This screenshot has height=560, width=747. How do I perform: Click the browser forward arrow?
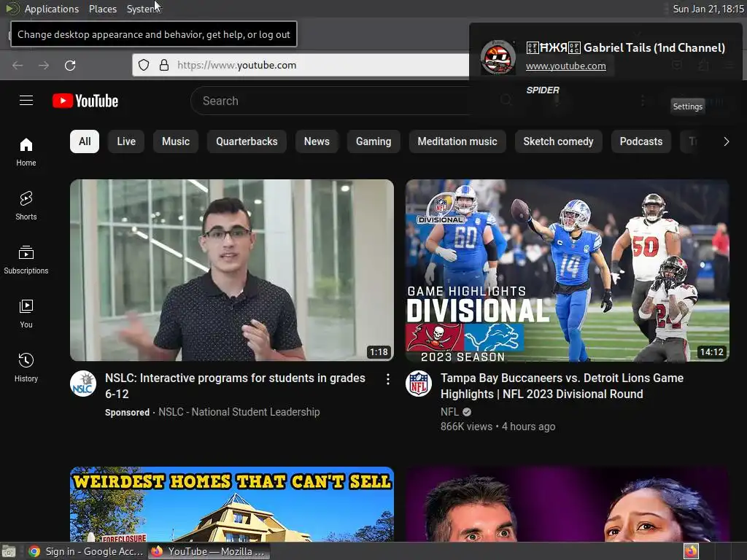[44, 65]
